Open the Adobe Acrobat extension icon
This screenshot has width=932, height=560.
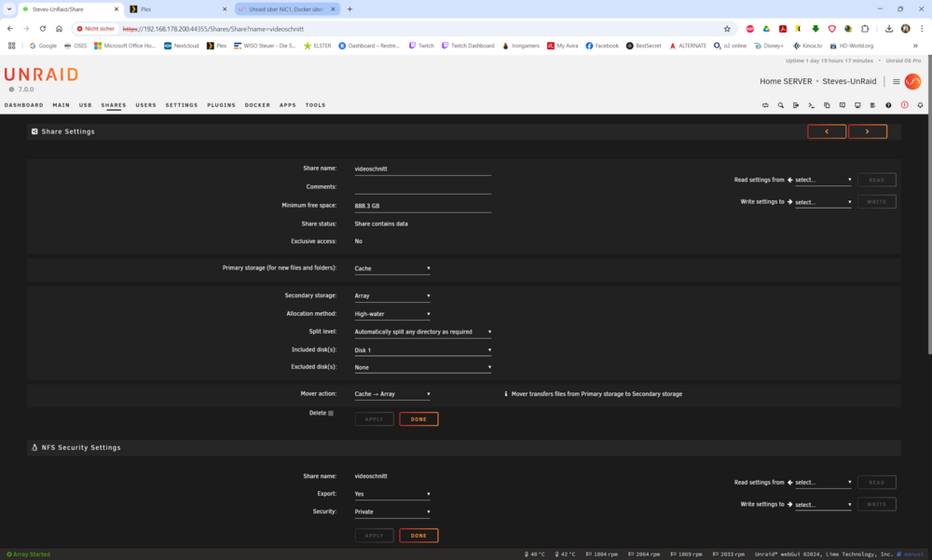click(783, 29)
